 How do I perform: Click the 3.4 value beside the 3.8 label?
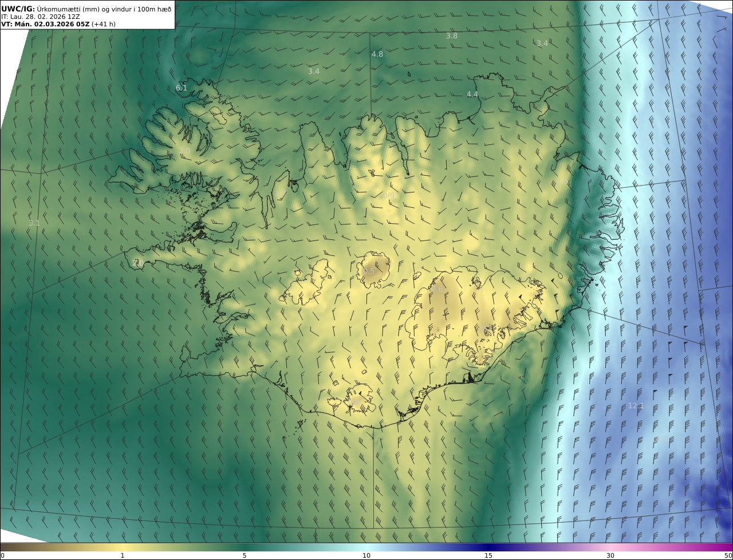(542, 43)
